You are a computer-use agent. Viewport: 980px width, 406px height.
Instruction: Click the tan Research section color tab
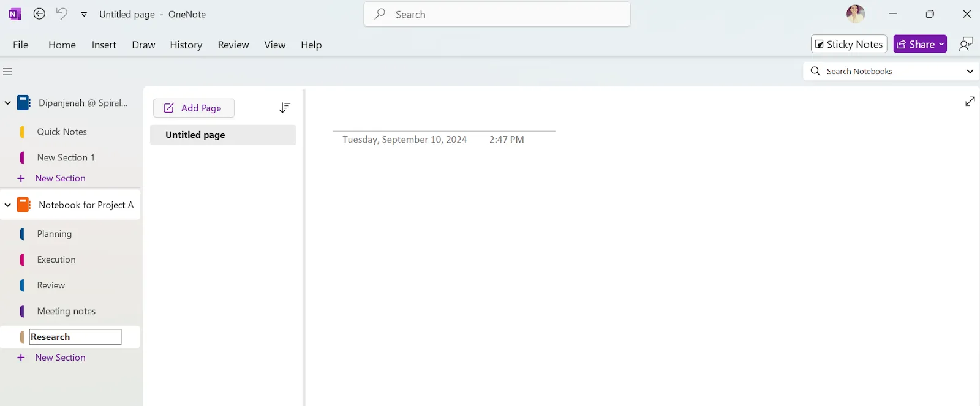[x=22, y=337]
